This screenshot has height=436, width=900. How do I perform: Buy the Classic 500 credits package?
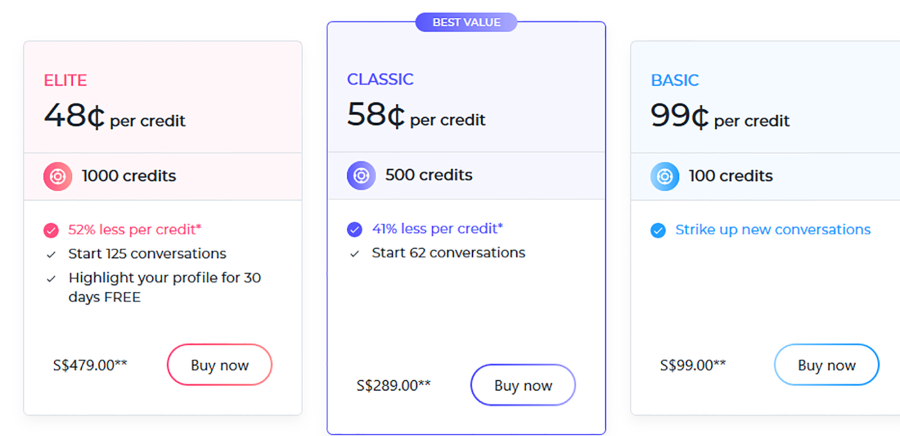523,385
